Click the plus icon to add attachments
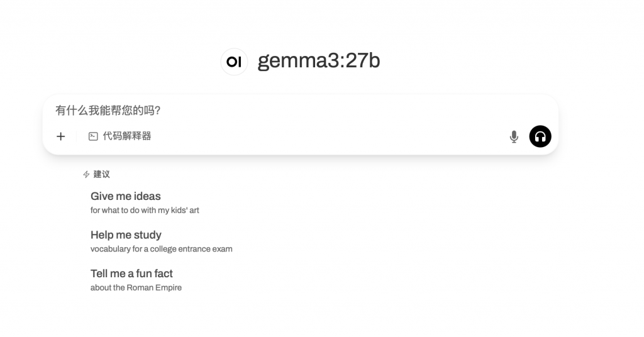 61,136
